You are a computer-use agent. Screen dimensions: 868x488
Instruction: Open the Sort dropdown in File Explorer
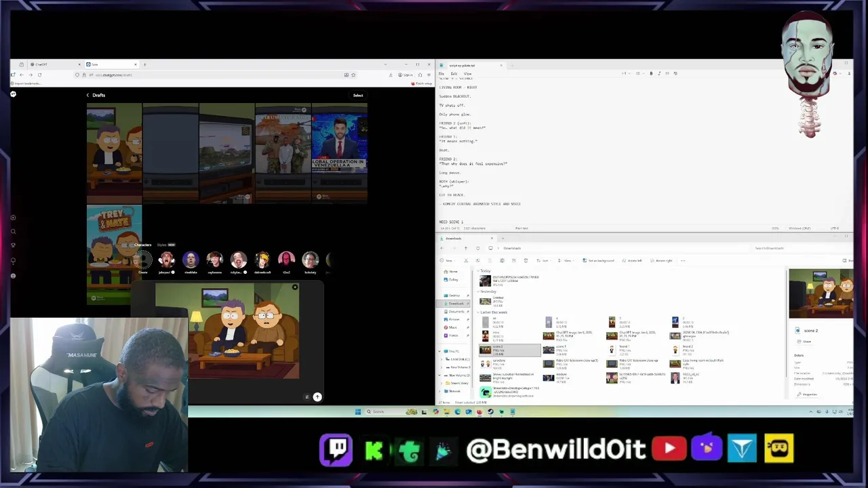544,260
